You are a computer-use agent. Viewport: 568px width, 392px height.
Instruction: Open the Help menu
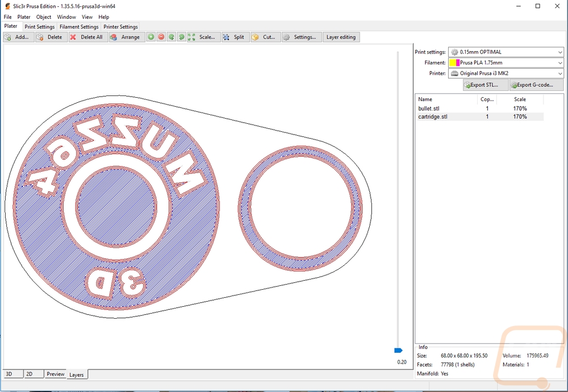[x=103, y=17]
